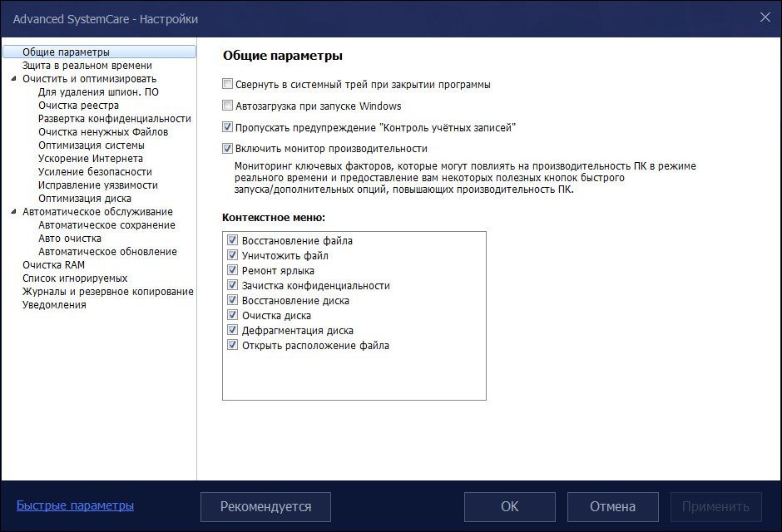Disable Пропускать предупреждение checkbox
The image size is (782, 532).
[228, 127]
